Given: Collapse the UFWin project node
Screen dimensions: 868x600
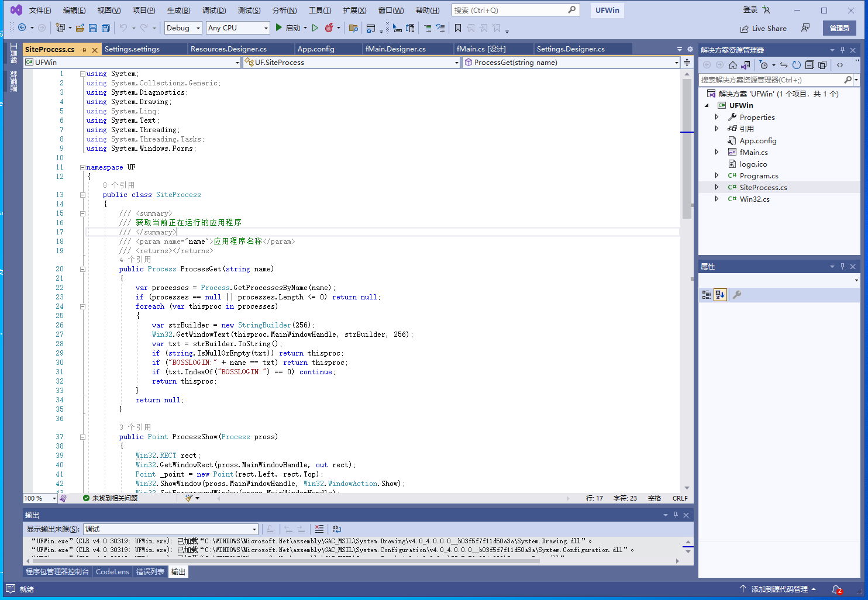Looking at the screenshot, I should pos(707,105).
